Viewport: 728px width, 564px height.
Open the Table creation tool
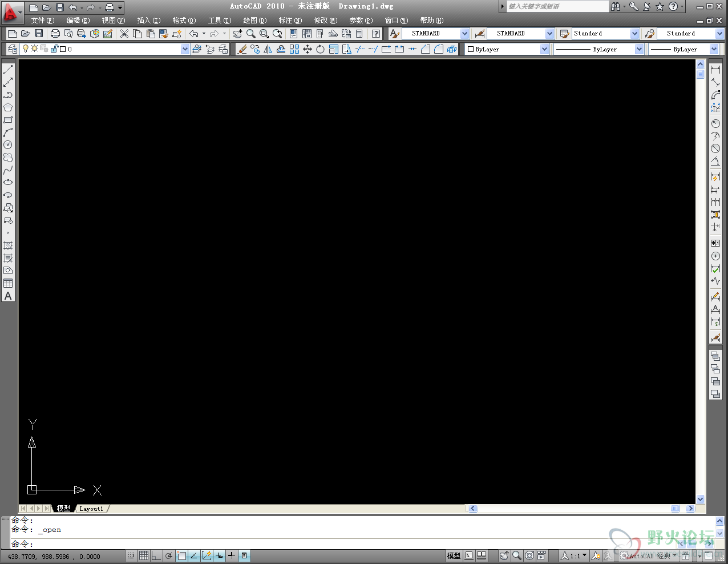pyautogui.click(x=7, y=283)
